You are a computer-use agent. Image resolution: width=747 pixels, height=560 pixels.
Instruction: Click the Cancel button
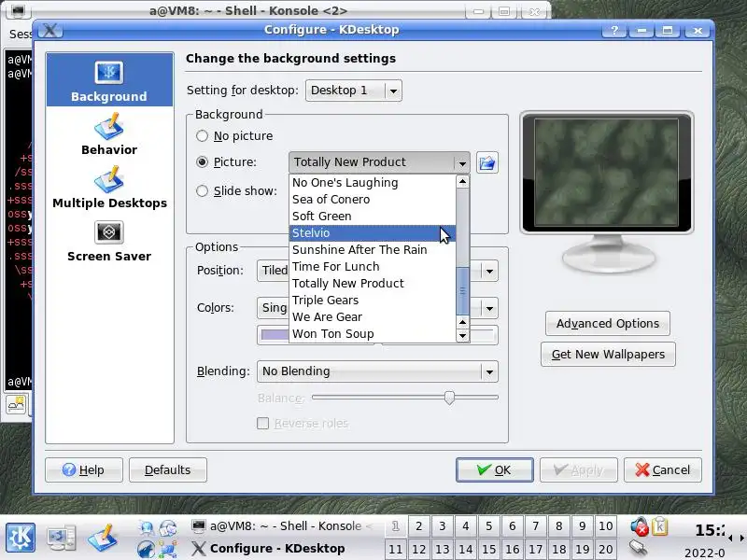click(663, 470)
